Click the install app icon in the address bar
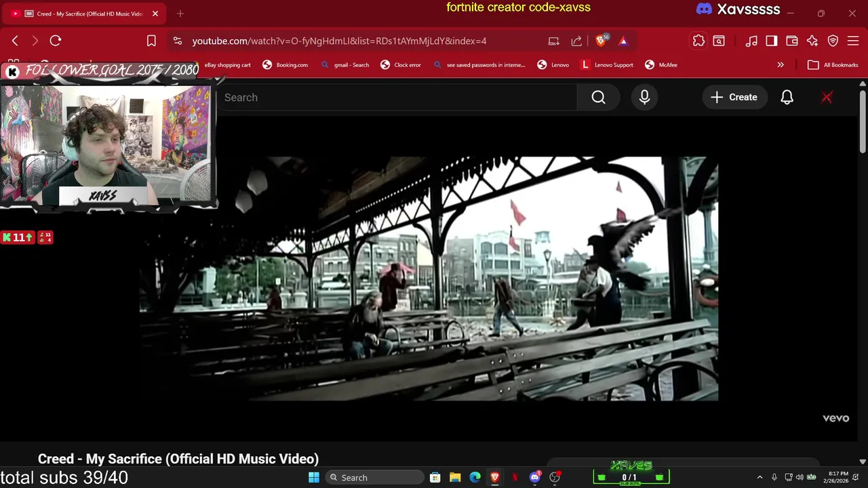 click(554, 41)
